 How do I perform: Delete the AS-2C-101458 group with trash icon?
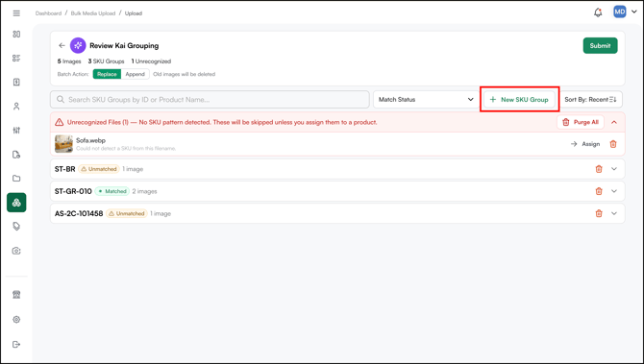[x=599, y=213]
